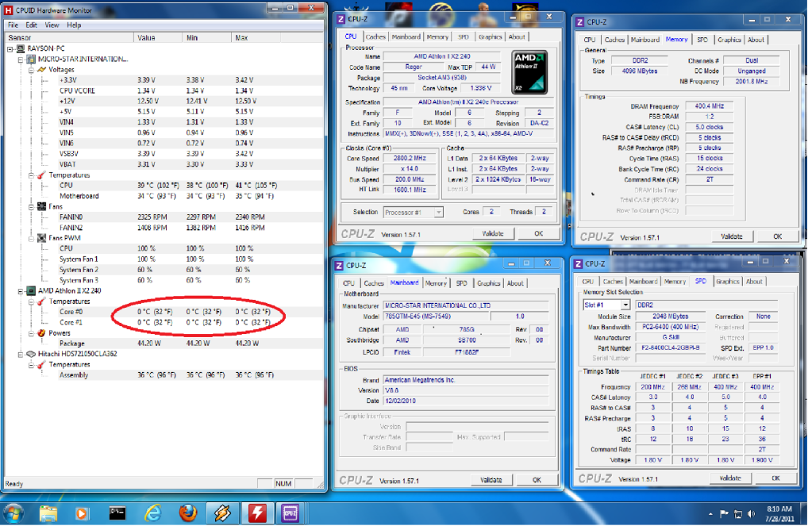Viewport: 812px width, 526px height.
Task: Click the network tray icon
Action: tap(738, 513)
